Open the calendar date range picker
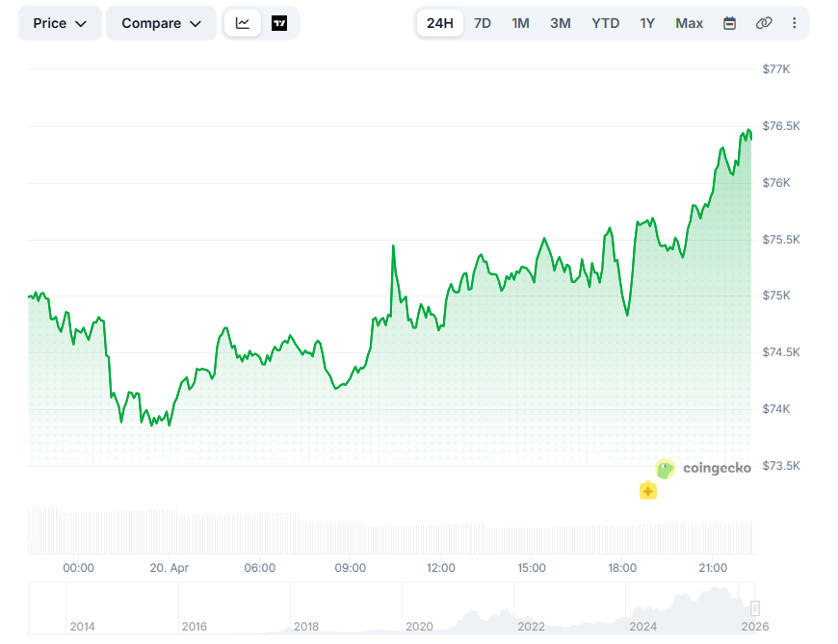 (731, 22)
